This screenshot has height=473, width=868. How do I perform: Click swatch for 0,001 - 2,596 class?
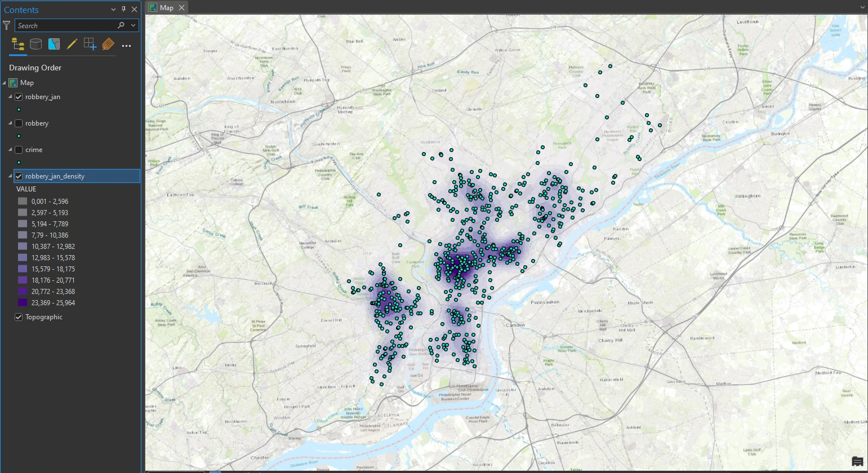coord(23,201)
